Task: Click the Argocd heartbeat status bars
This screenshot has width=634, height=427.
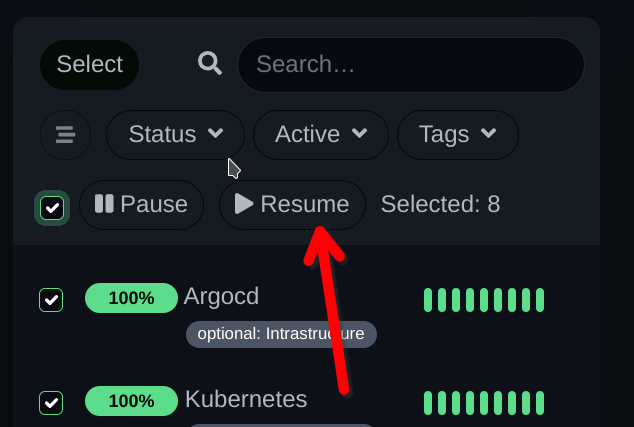Action: 484,300
